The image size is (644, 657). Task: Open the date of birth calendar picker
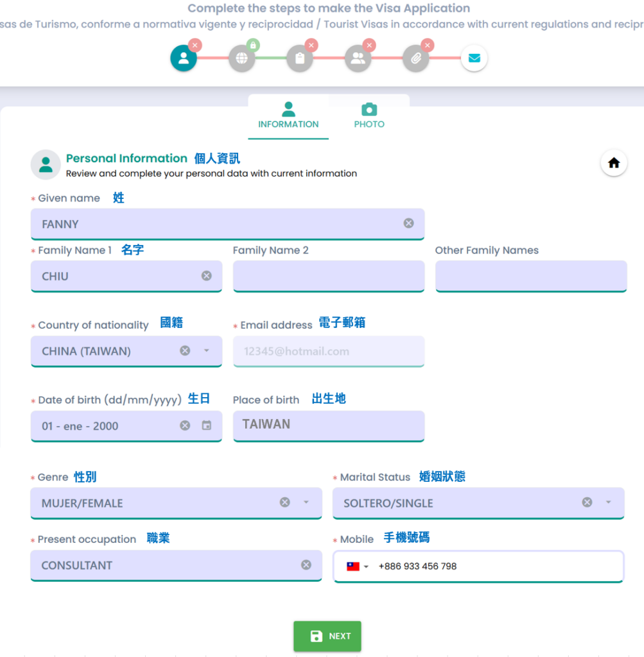tap(207, 425)
